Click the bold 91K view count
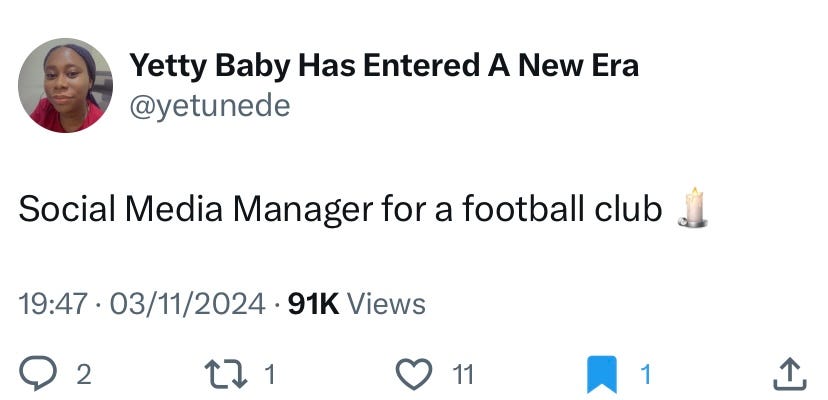This screenshot has height=400, width=828. click(314, 304)
